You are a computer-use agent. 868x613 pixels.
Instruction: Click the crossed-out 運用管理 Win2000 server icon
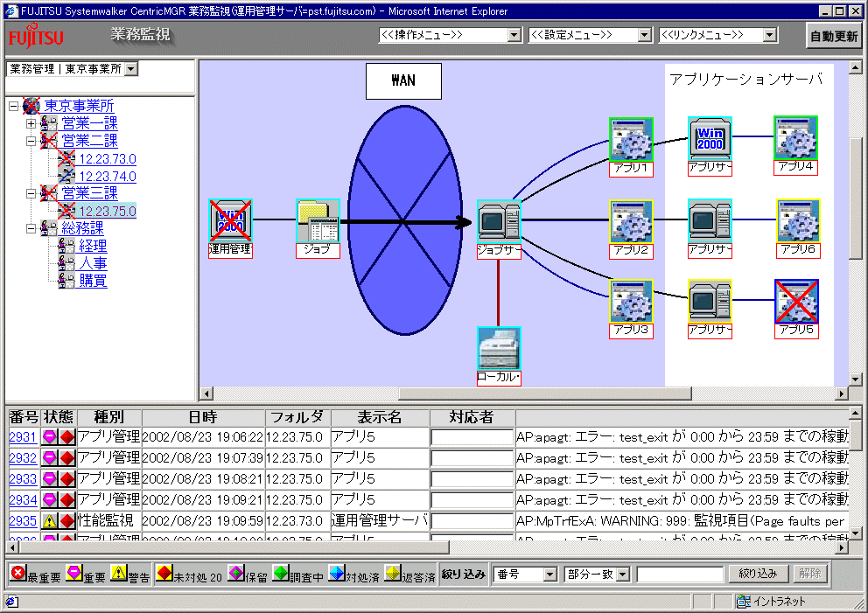pyautogui.click(x=230, y=221)
